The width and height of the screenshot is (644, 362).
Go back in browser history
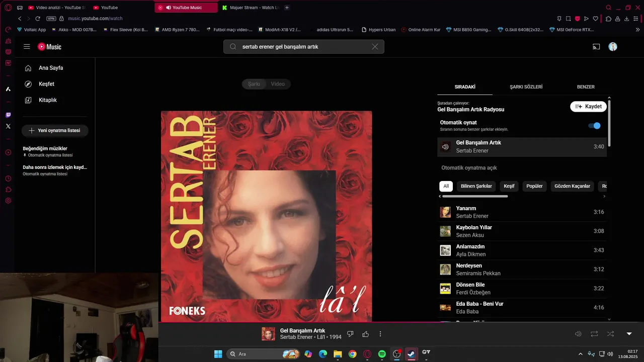pos(20,19)
